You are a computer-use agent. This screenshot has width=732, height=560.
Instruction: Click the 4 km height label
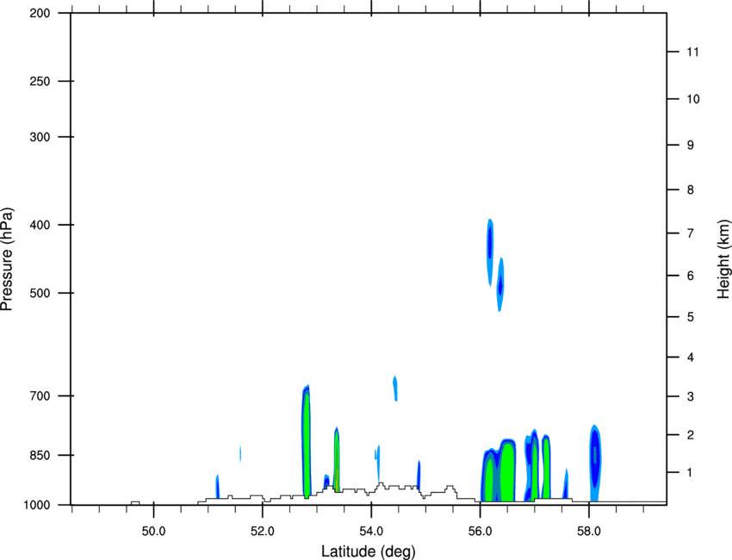[x=691, y=358]
